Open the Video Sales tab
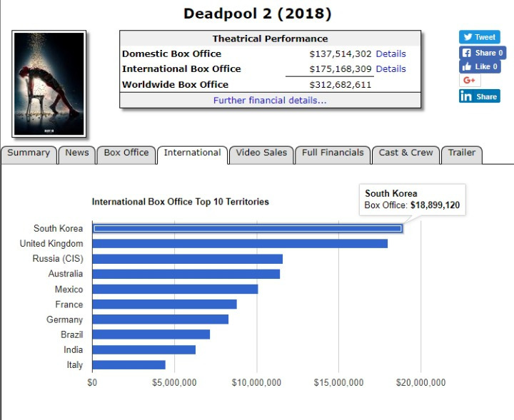Image resolution: width=514 pixels, height=420 pixels. [x=261, y=154]
